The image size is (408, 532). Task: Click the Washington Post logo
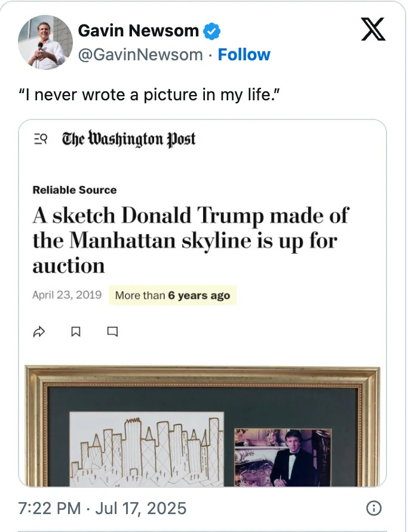coord(128,139)
